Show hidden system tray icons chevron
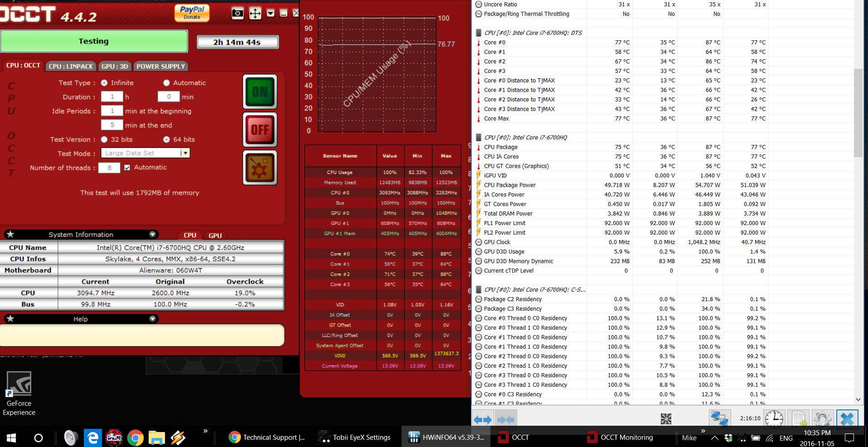Image resolution: width=868 pixels, height=447 pixels. coord(714,438)
